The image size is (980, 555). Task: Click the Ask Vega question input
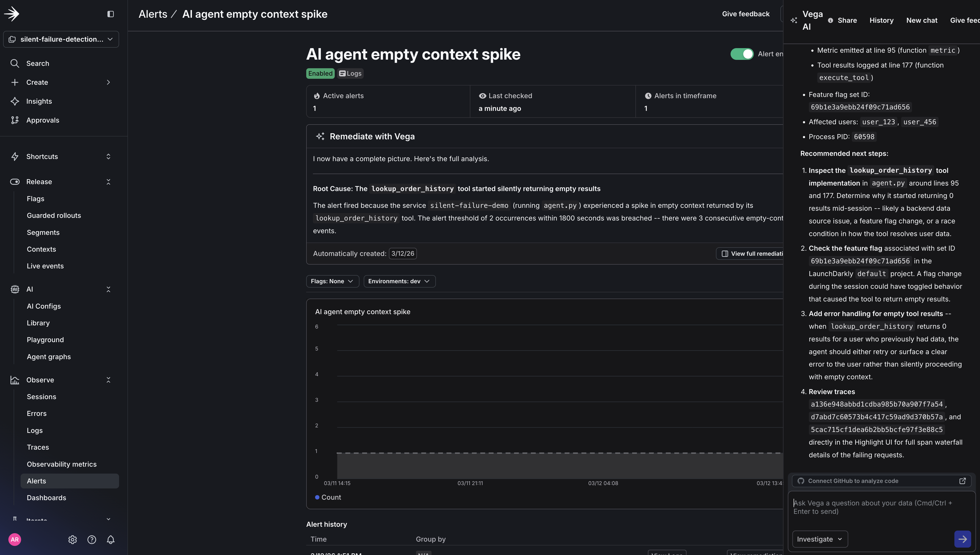(x=877, y=507)
